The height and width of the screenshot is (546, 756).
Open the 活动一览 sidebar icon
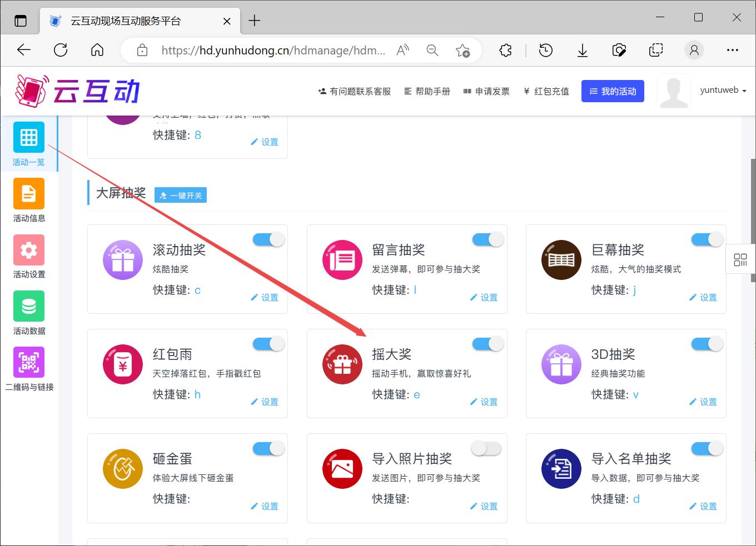click(29, 137)
